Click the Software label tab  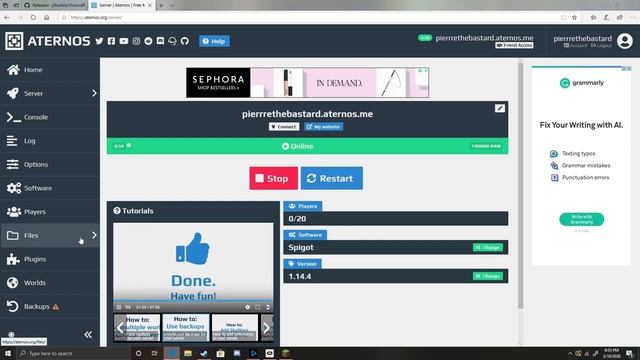305,235
